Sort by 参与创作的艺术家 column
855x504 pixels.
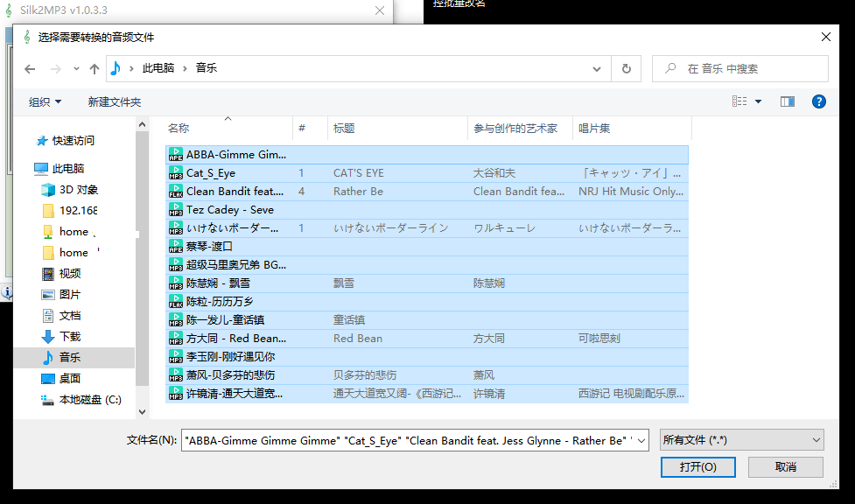coord(515,128)
